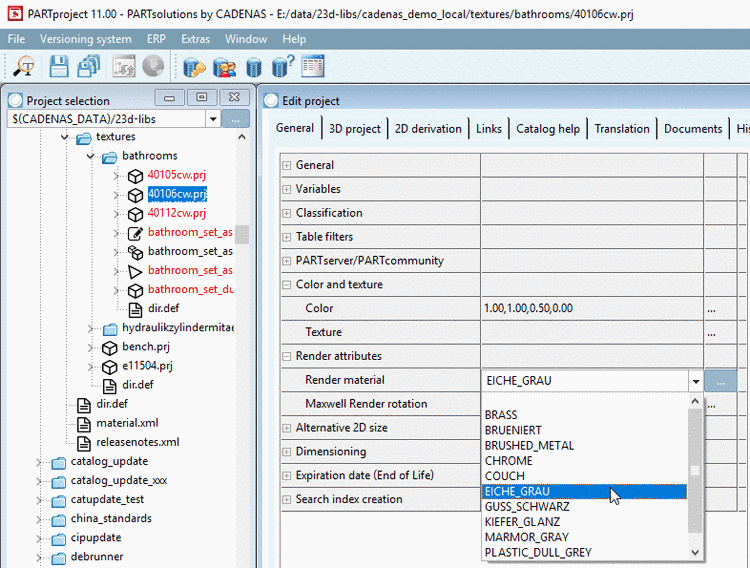Click the database with key icon
This screenshot has height=568, width=750.
click(194, 67)
